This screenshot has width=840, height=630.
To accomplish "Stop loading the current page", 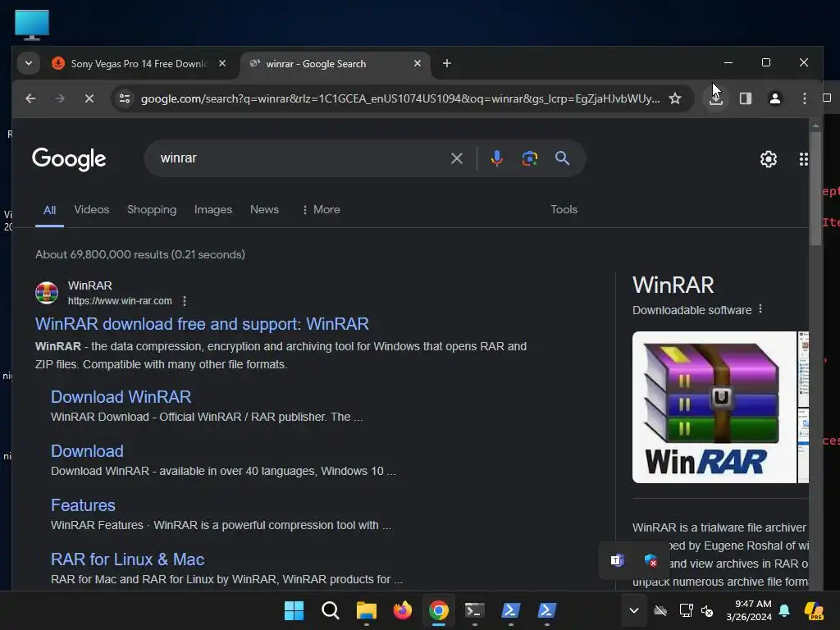I will coord(89,98).
